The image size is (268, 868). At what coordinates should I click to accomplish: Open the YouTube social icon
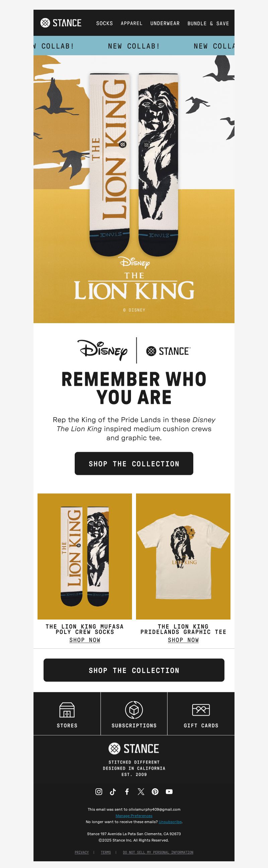tap(169, 792)
